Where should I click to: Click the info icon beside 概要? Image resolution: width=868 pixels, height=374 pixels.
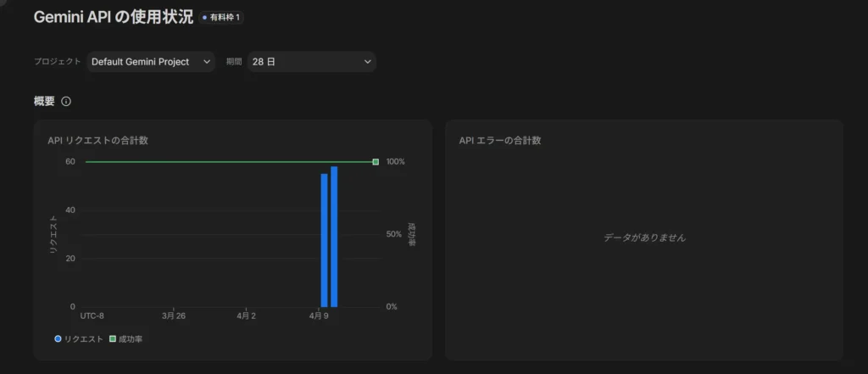[x=66, y=102]
